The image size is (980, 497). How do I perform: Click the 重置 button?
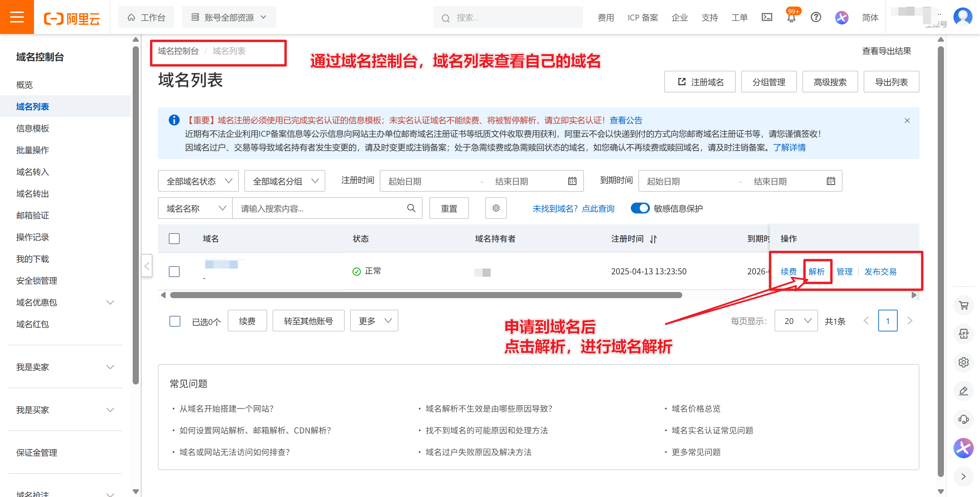449,208
